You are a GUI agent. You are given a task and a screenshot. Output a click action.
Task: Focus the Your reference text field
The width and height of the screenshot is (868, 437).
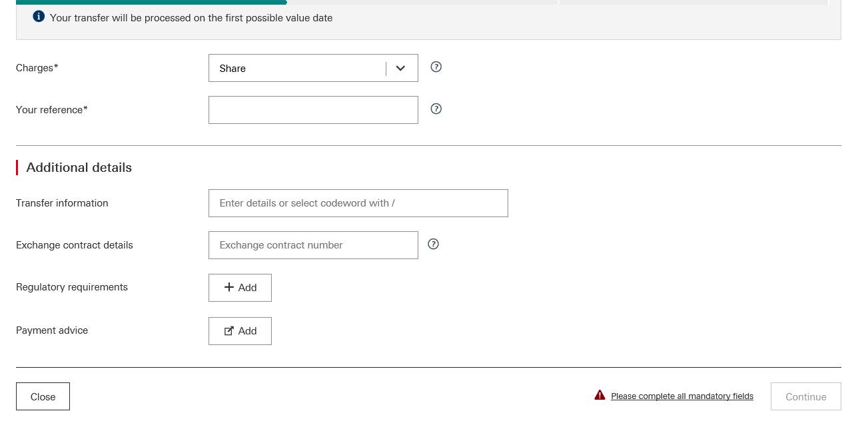pyautogui.click(x=313, y=110)
